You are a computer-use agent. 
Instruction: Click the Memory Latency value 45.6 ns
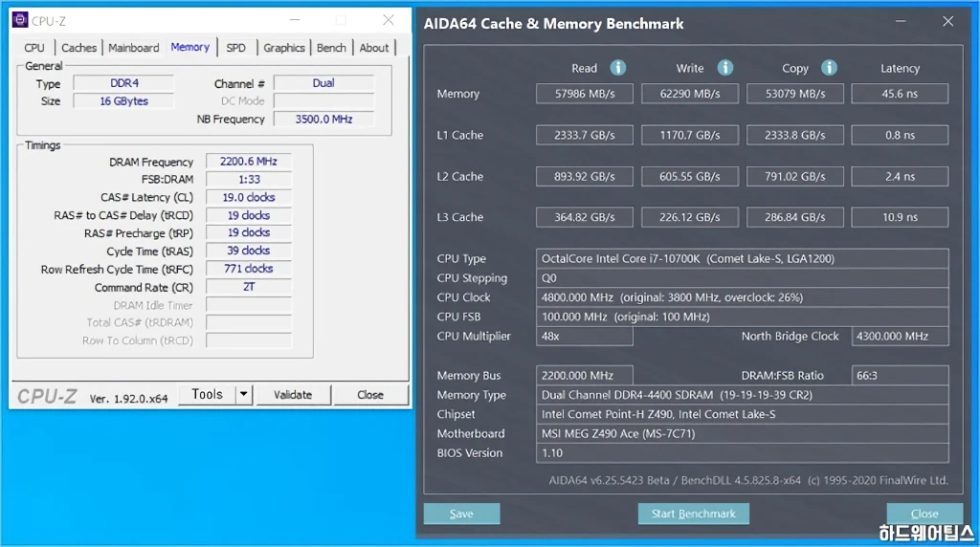tap(900, 94)
